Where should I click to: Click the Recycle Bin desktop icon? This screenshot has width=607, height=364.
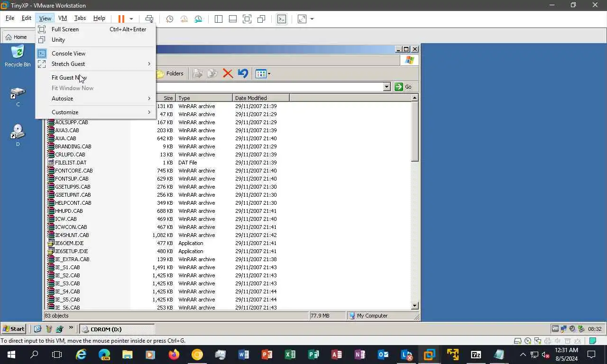click(18, 56)
